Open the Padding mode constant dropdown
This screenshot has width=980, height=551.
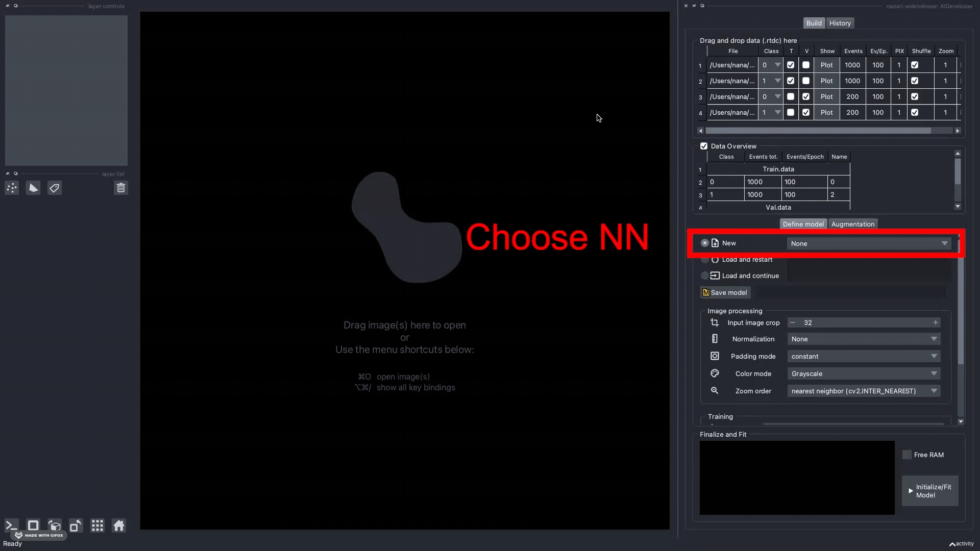click(x=864, y=357)
